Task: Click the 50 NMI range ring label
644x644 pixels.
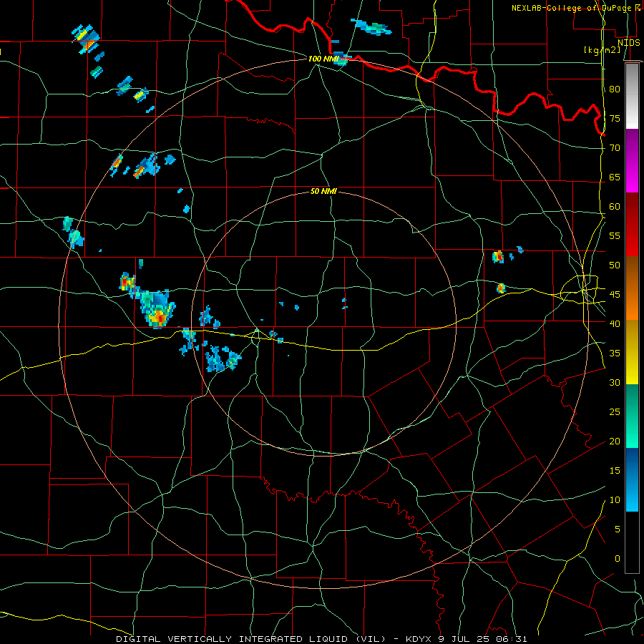Action: click(x=323, y=191)
